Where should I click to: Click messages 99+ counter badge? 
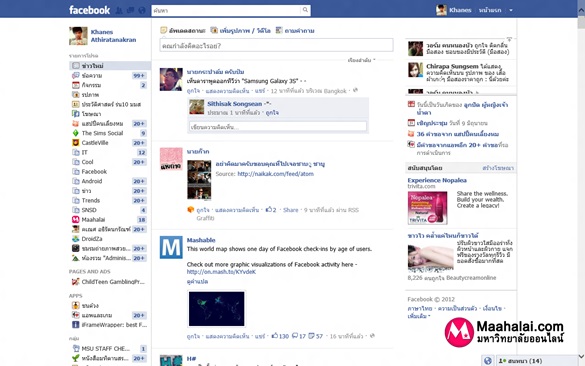point(139,76)
